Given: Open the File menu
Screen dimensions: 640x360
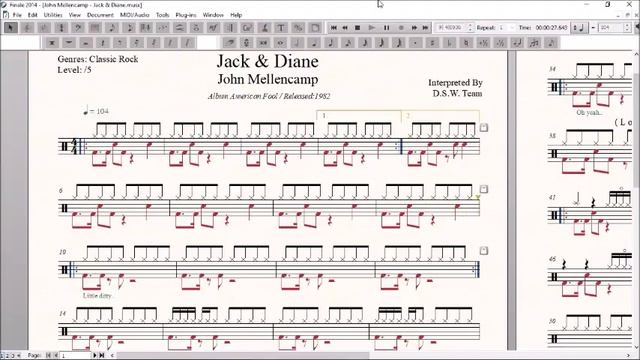Looking at the screenshot, I should click(17, 15).
